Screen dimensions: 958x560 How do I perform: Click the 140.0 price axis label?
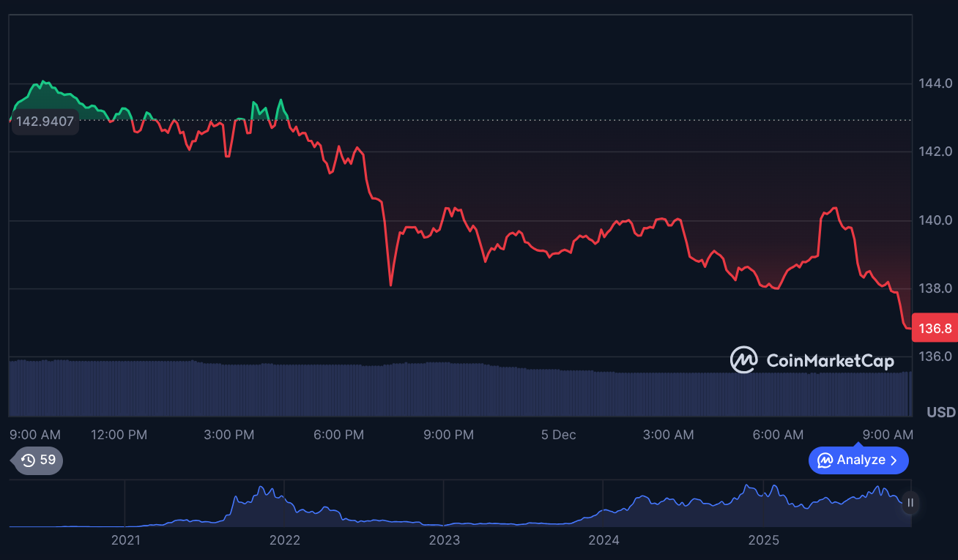point(935,220)
